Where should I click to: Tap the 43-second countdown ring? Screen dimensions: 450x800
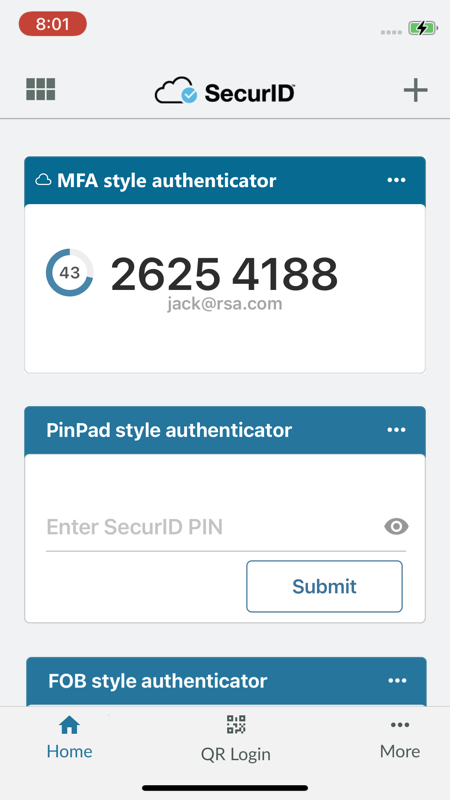coord(69,272)
